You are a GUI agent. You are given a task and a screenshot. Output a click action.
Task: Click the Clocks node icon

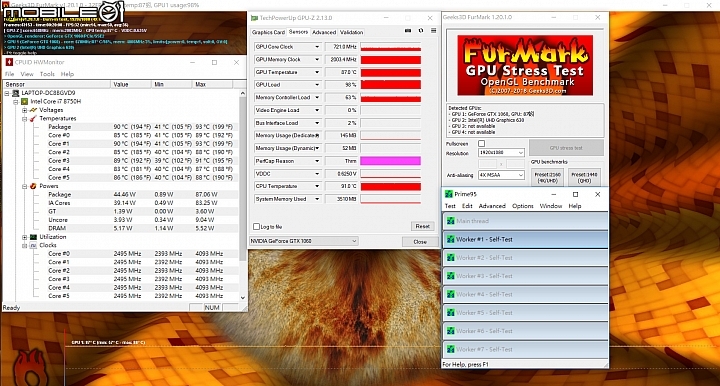[x=33, y=246]
